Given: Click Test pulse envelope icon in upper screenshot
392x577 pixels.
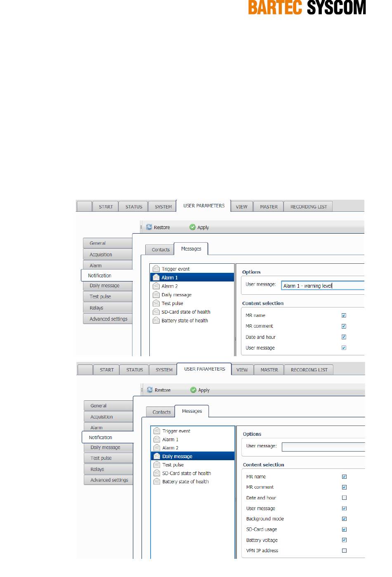Looking at the screenshot, I should (x=156, y=303).
